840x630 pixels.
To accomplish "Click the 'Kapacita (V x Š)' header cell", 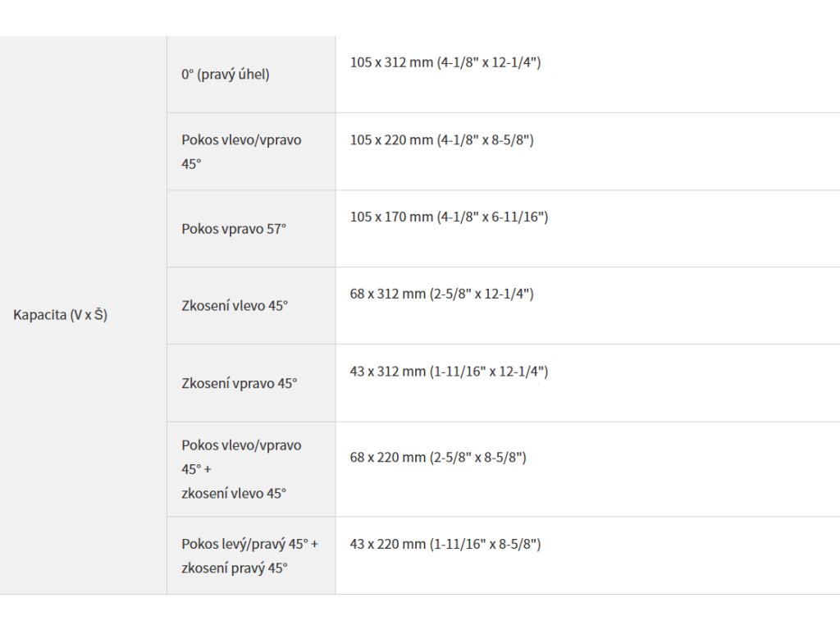I will [x=61, y=315].
